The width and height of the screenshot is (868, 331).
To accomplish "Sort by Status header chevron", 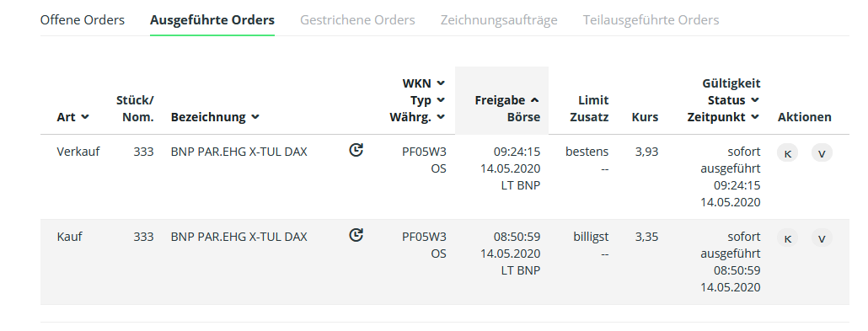I will point(755,100).
